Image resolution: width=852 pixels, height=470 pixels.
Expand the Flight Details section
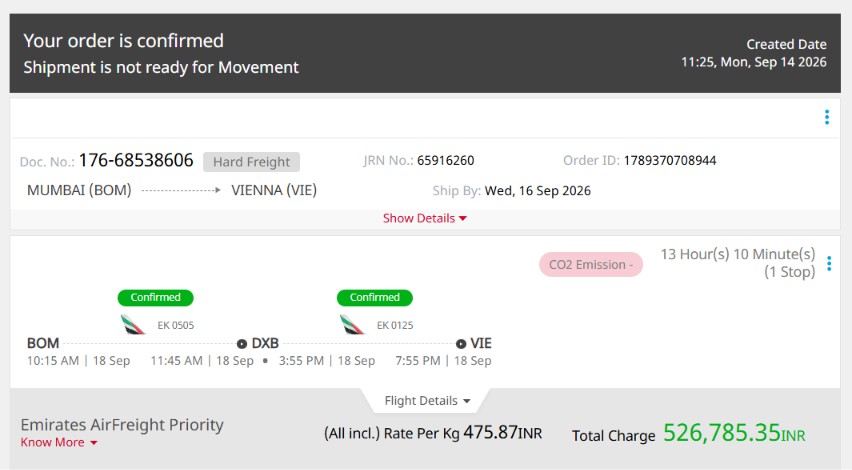click(427, 401)
